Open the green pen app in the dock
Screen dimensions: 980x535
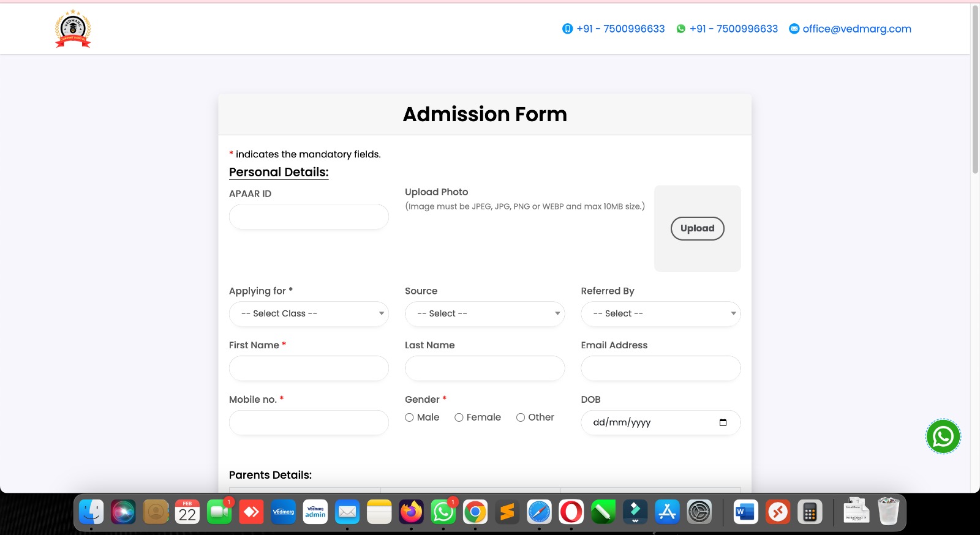(x=603, y=512)
